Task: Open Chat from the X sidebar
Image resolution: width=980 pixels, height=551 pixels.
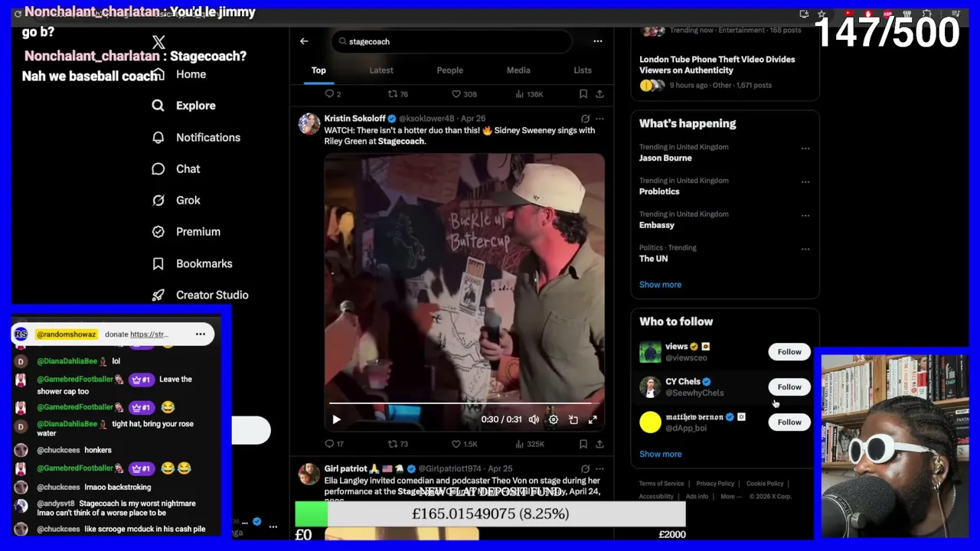Action: click(x=176, y=169)
